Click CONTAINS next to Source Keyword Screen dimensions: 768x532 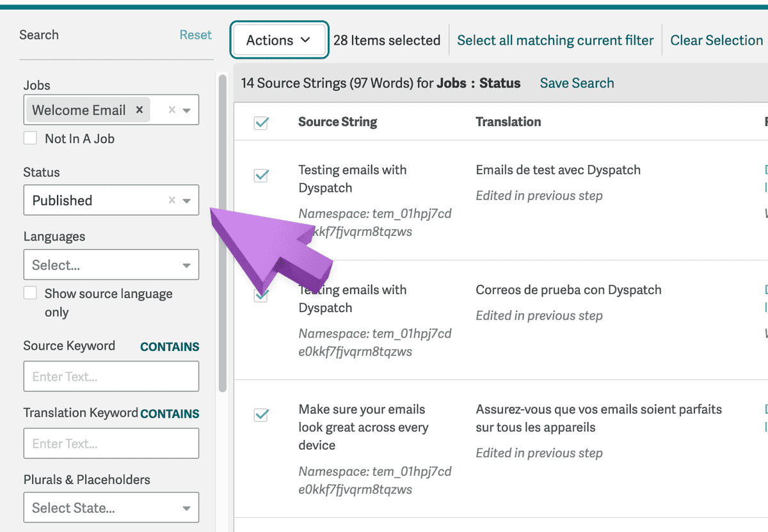click(170, 347)
